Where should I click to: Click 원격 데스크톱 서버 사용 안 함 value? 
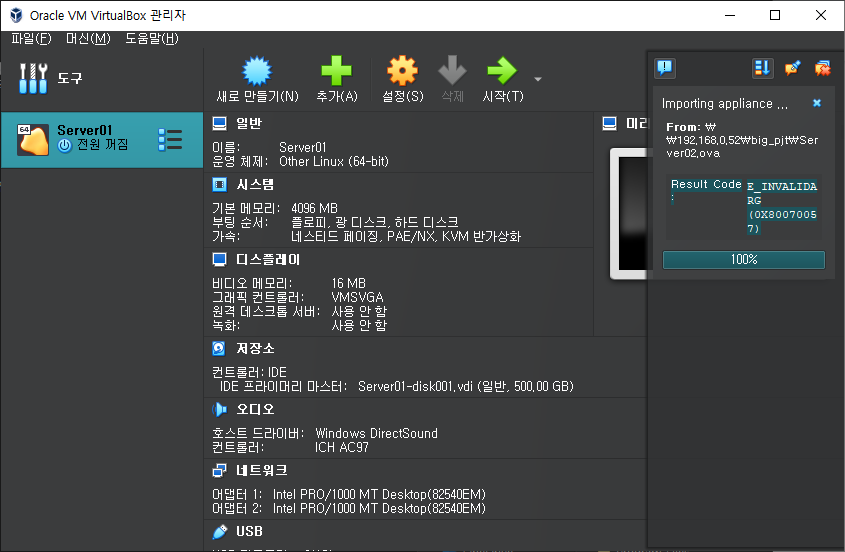coord(359,311)
